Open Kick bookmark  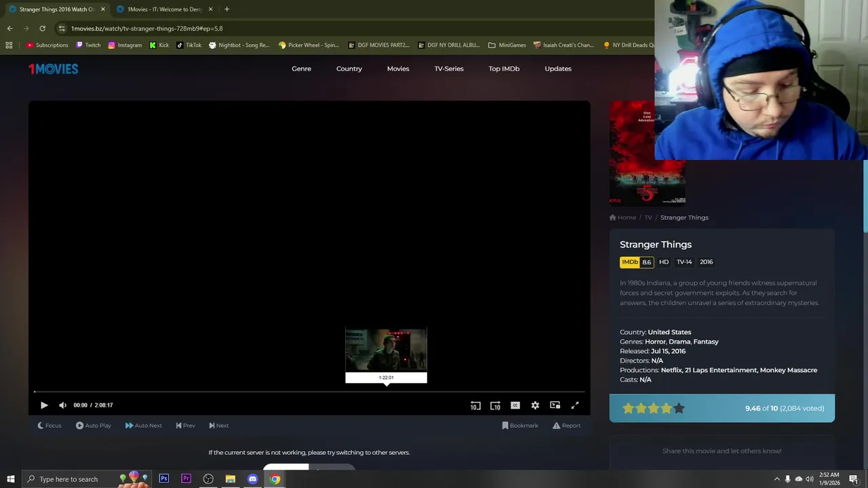(x=159, y=45)
